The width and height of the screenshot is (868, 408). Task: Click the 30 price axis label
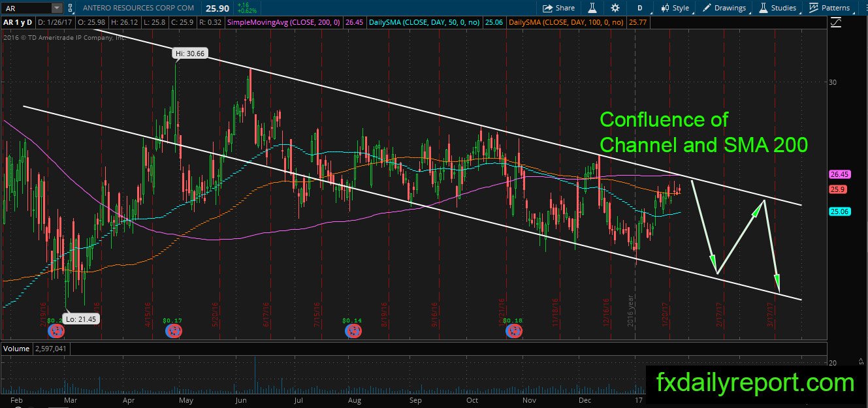coord(831,82)
